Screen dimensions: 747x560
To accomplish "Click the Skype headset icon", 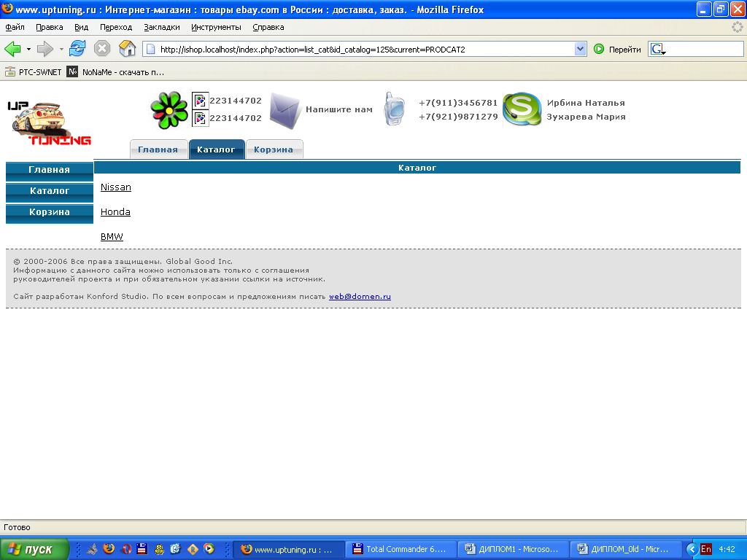I will [x=522, y=109].
